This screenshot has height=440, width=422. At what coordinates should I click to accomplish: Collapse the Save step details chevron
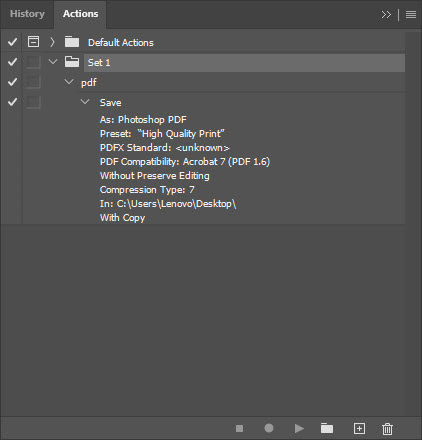pyautogui.click(x=85, y=102)
